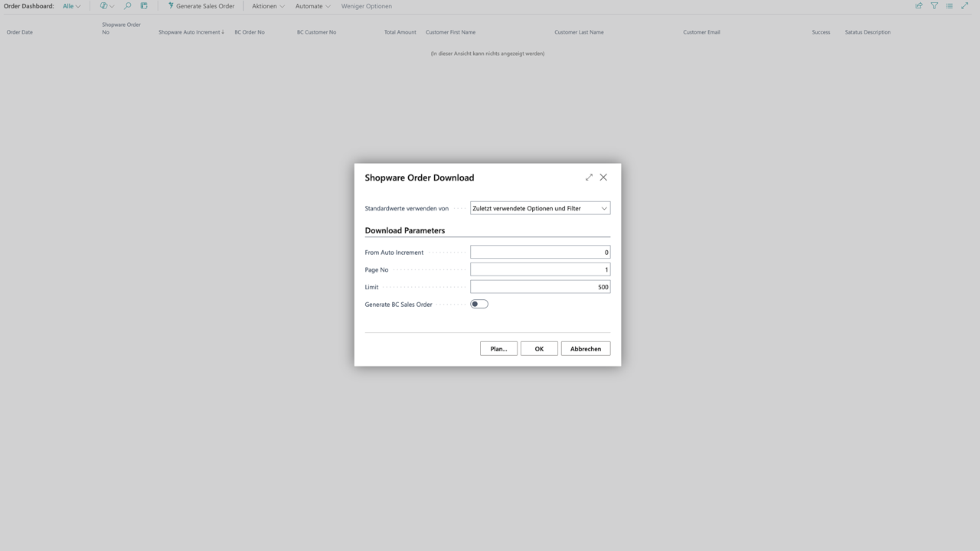The height and width of the screenshot is (551, 980).
Task: Click the lightning icon beside Generate Sales Order
Action: 170,6
